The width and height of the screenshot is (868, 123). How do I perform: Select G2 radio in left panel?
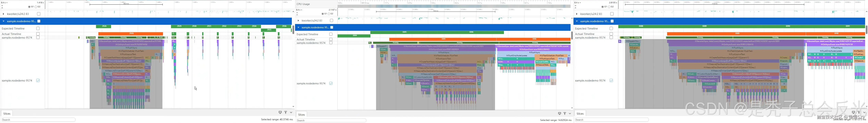pyautogui.click(x=36, y=6)
